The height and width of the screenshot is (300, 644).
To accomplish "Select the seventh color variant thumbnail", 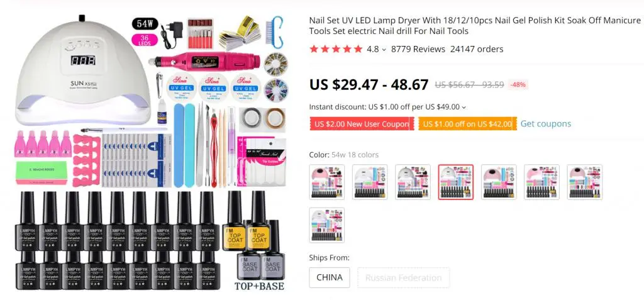I will pyautogui.click(x=585, y=182).
